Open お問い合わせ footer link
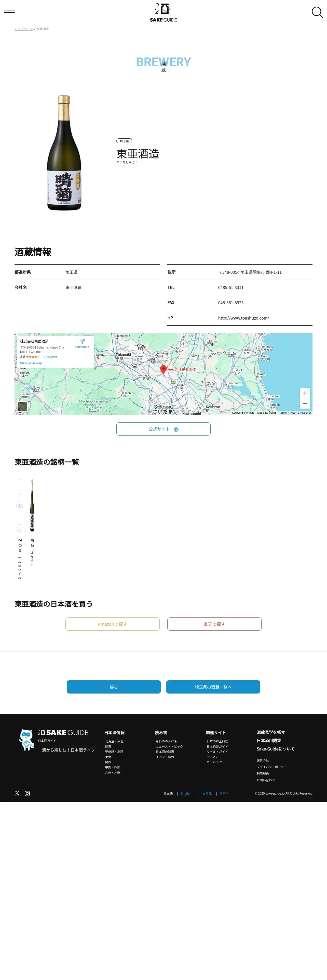This screenshot has height=980, width=327. (266, 780)
